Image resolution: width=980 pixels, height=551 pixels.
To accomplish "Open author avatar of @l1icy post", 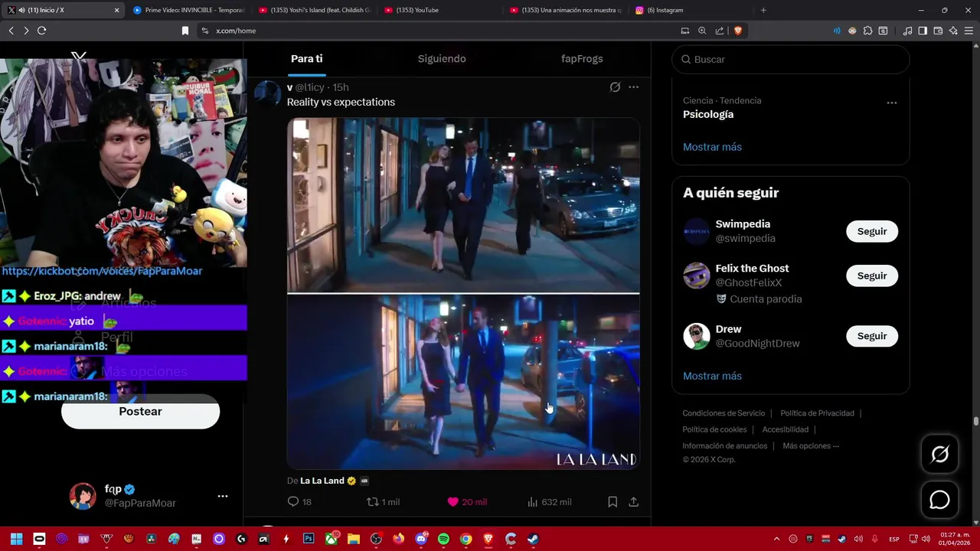I will pos(268,94).
